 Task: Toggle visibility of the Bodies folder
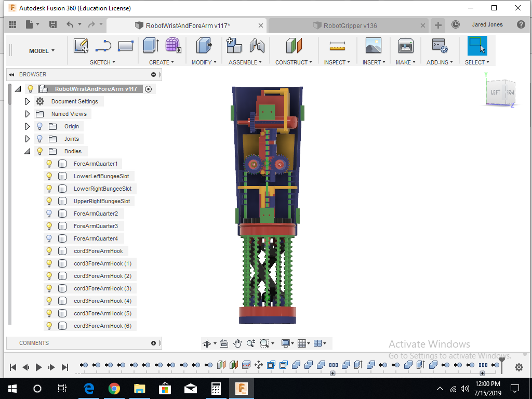point(39,151)
